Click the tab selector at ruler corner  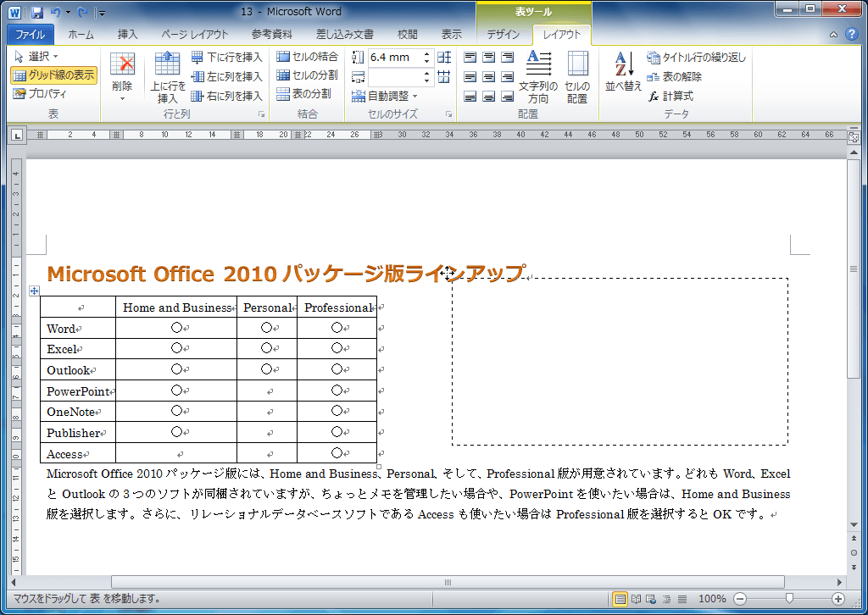pyautogui.click(x=17, y=135)
